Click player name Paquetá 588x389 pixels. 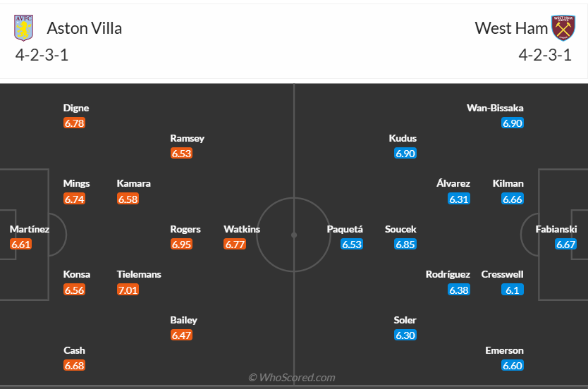coord(345,229)
